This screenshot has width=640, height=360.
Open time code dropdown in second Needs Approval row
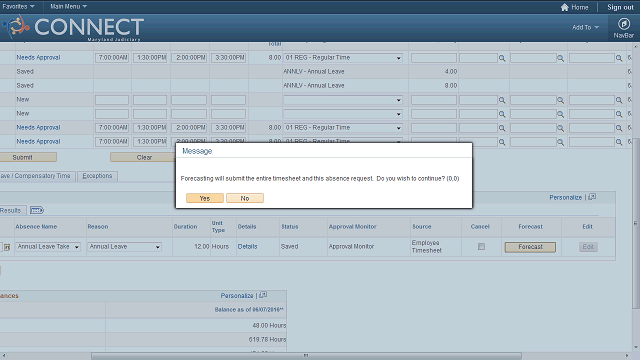pyautogui.click(x=343, y=128)
